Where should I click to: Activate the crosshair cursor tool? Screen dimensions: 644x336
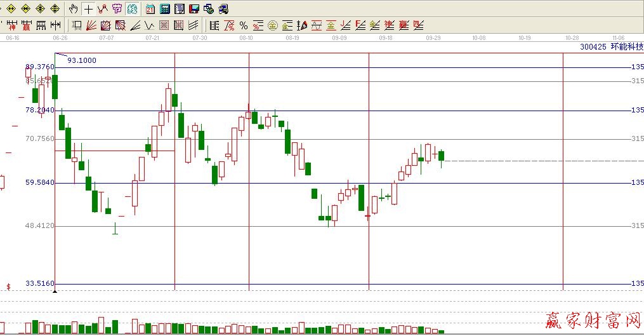(x=88, y=9)
